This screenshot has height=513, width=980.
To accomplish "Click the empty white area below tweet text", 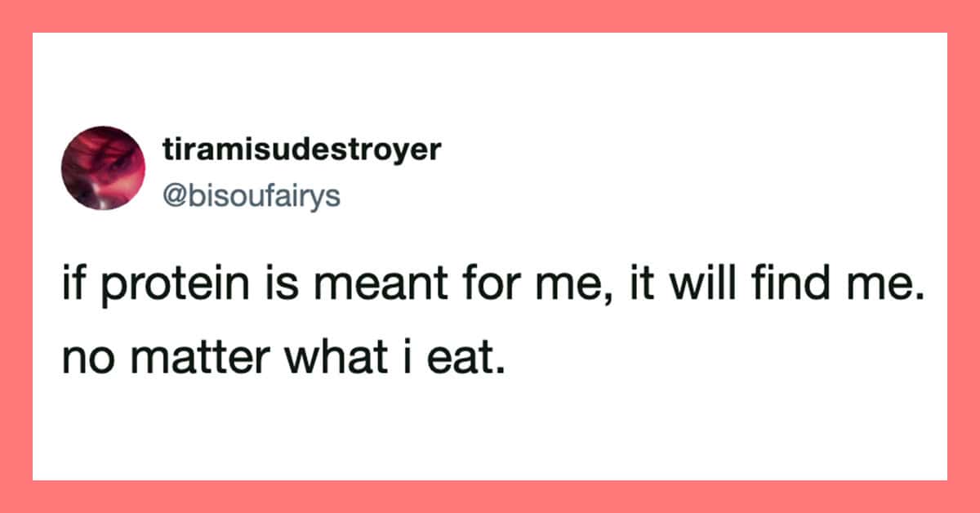I will (490, 433).
